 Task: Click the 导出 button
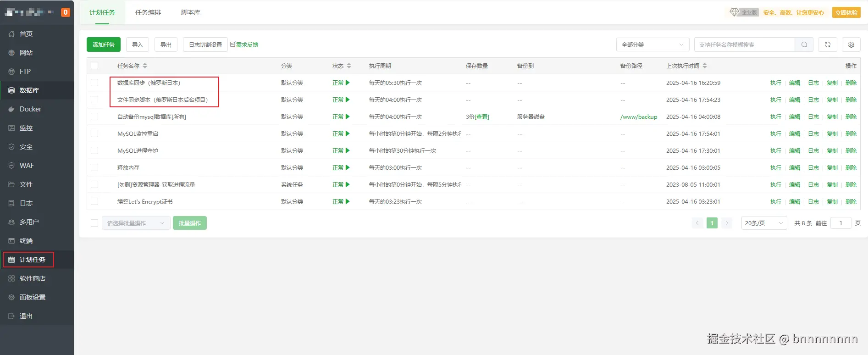[166, 44]
